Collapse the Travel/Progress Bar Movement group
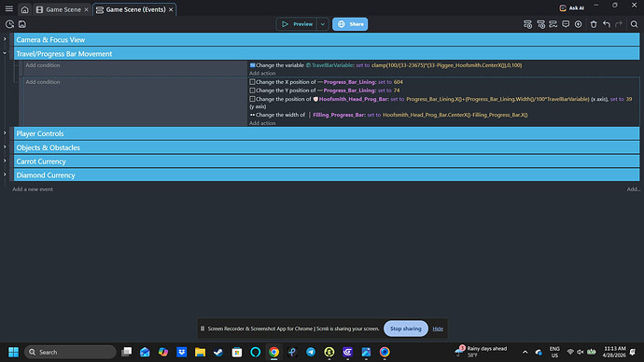 pyautogui.click(x=5, y=53)
